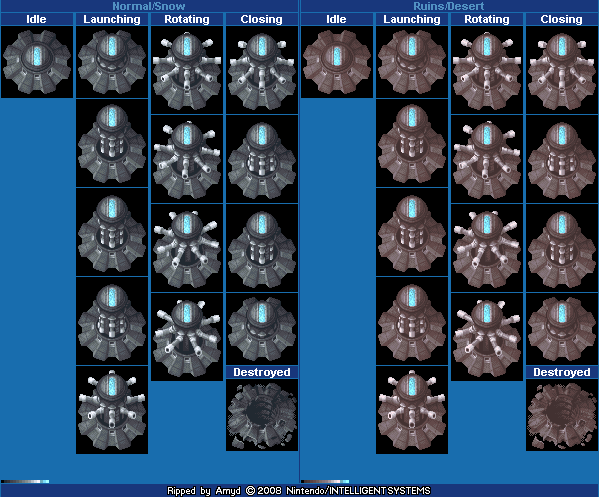Click the Normal/Snow Idle sprite

37,62
